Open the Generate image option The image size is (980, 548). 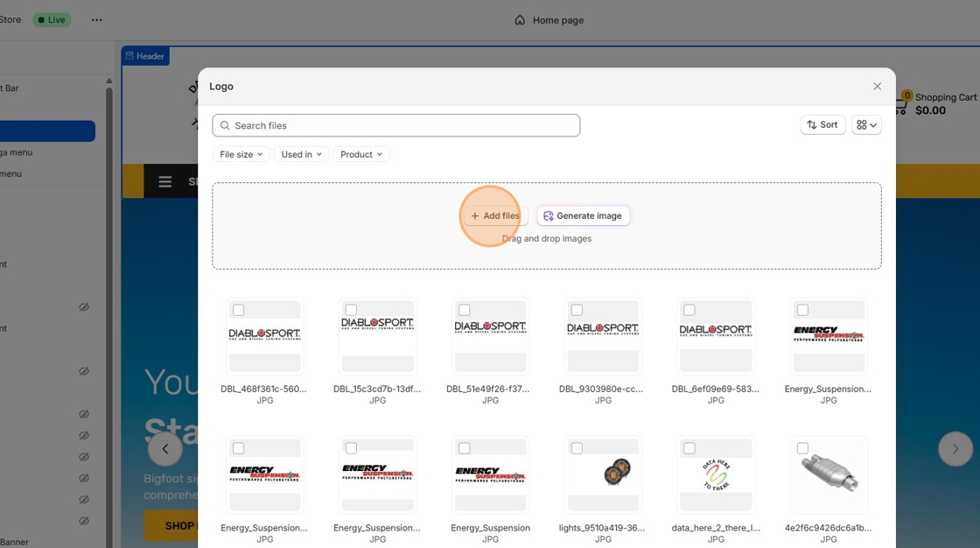coord(583,216)
